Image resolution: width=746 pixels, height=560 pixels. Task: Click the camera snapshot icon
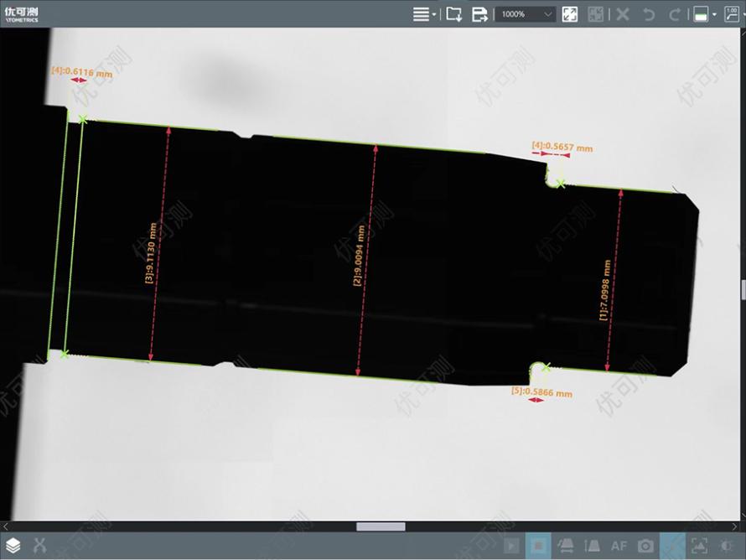[x=645, y=546]
